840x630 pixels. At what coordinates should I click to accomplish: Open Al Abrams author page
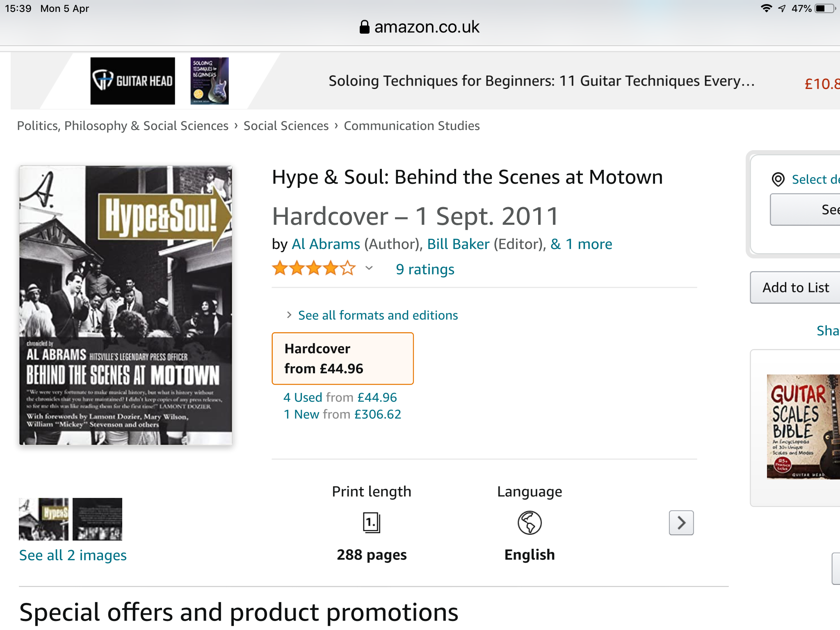point(326,244)
